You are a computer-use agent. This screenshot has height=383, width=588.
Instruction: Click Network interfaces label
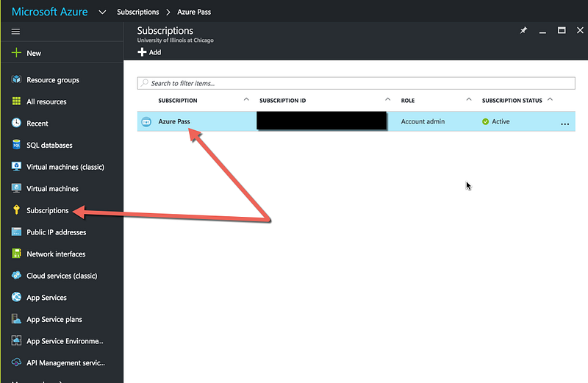coord(56,254)
